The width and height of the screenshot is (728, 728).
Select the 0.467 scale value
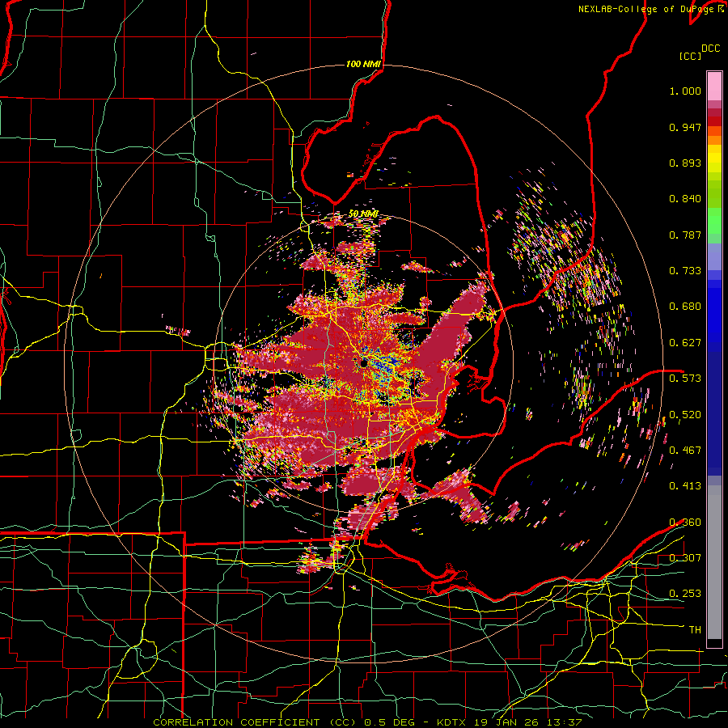[x=685, y=451]
